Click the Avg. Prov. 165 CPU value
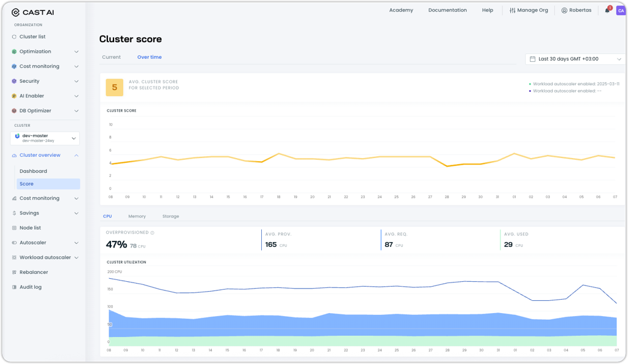 (x=276, y=245)
